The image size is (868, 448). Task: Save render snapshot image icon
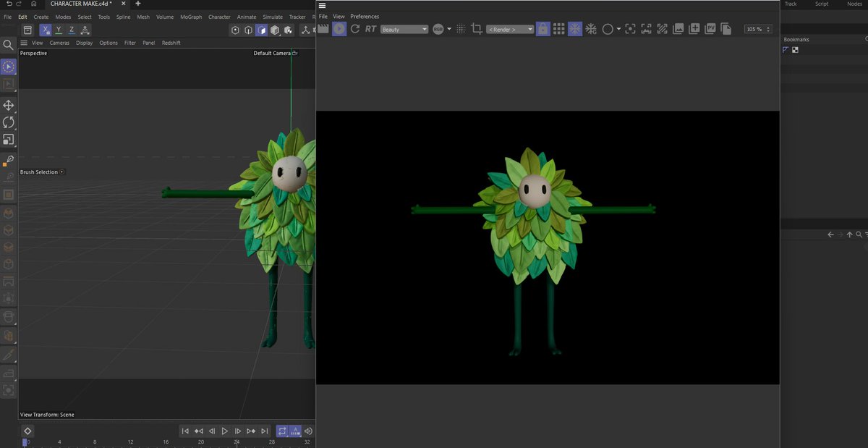click(678, 29)
